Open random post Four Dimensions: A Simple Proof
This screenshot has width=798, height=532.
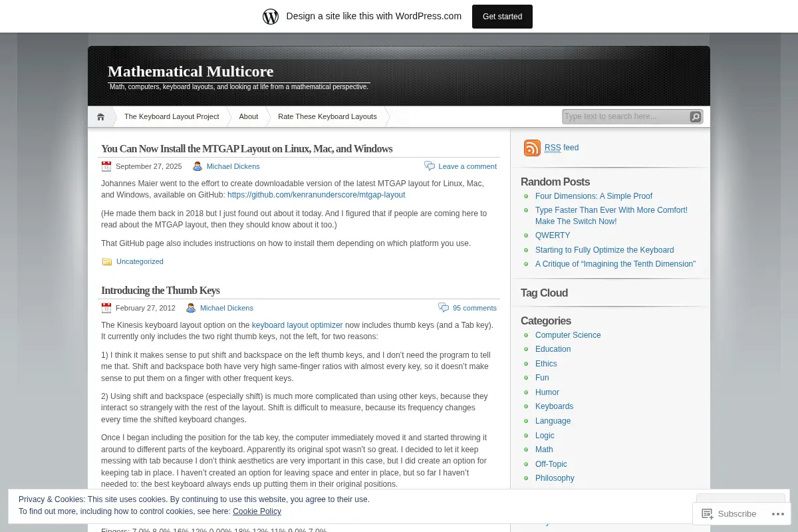[594, 196]
